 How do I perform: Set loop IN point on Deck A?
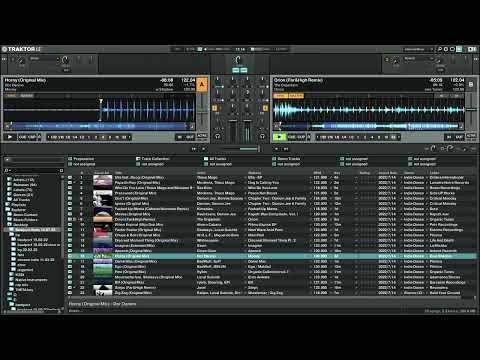tap(180, 137)
